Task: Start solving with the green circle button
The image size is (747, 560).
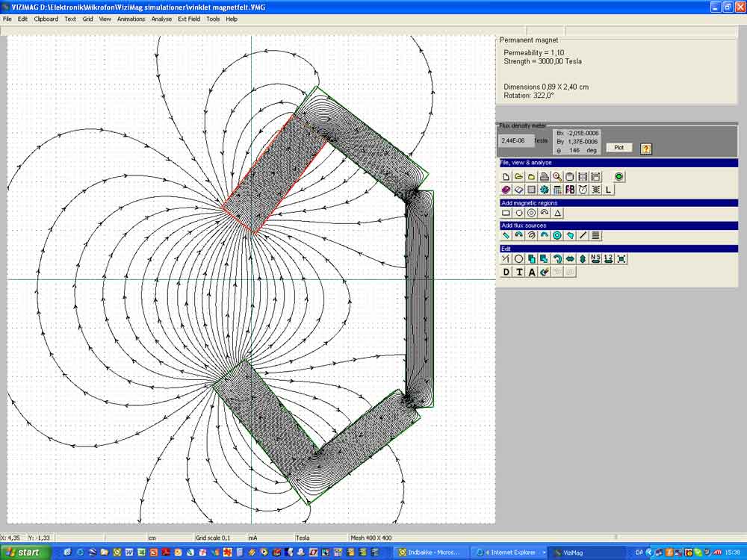Action: [619, 177]
